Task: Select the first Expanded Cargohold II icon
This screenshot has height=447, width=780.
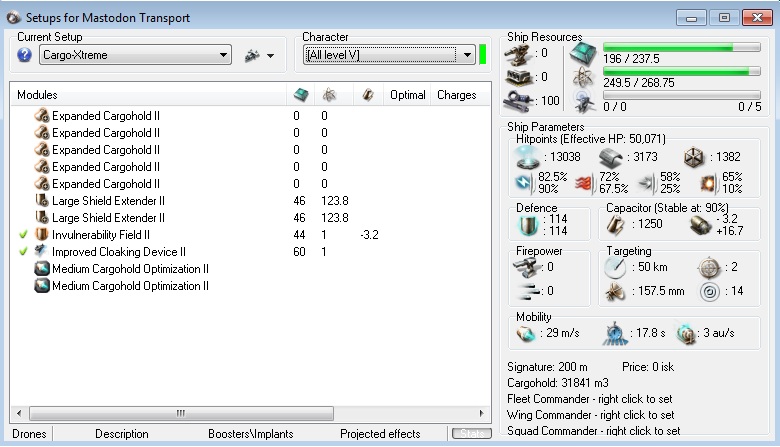Action: click(x=42, y=115)
